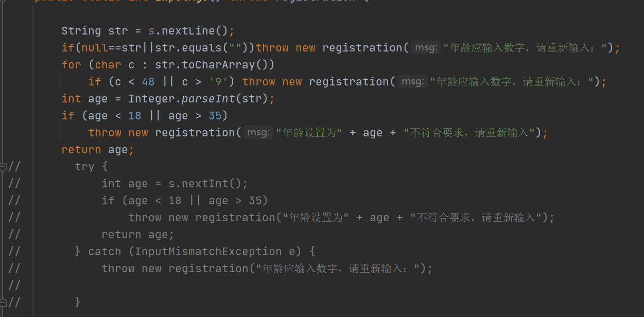Screen dimensions: 644x317
Task: Click the fold end marker at last comment line
Action: point(4,302)
